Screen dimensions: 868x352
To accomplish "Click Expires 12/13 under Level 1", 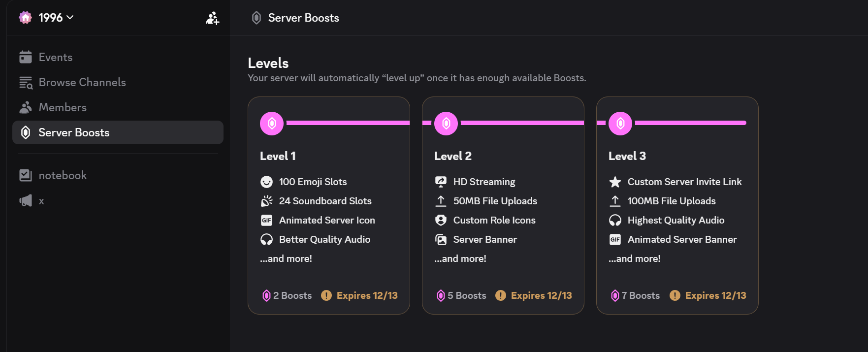I will pyautogui.click(x=367, y=295).
